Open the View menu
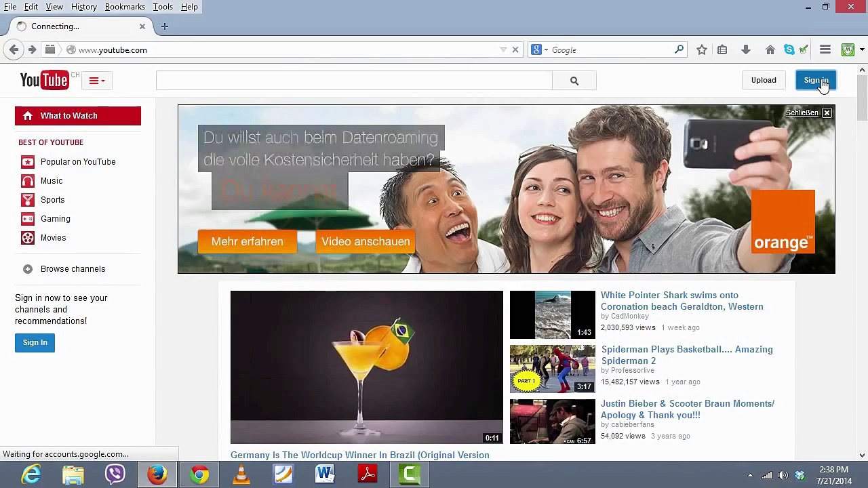868x488 pixels. tap(54, 7)
